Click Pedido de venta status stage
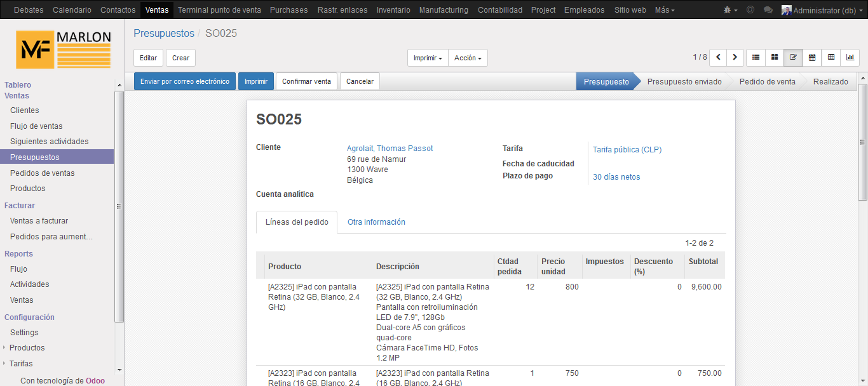 (x=768, y=81)
